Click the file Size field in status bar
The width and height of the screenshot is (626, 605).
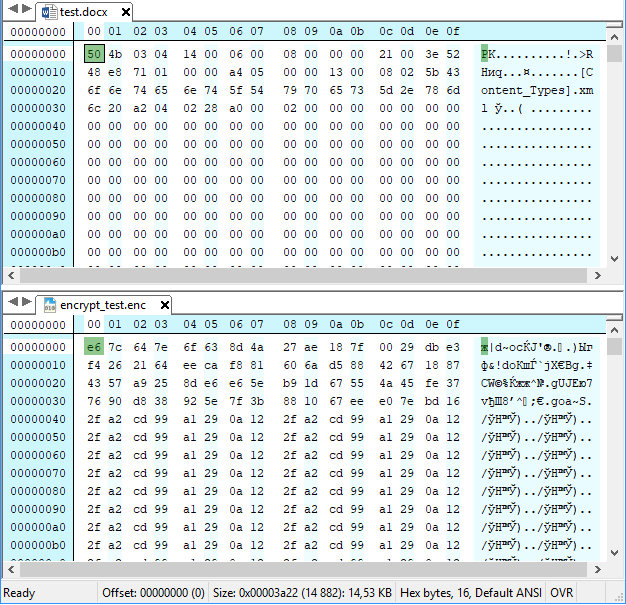(x=302, y=593)
